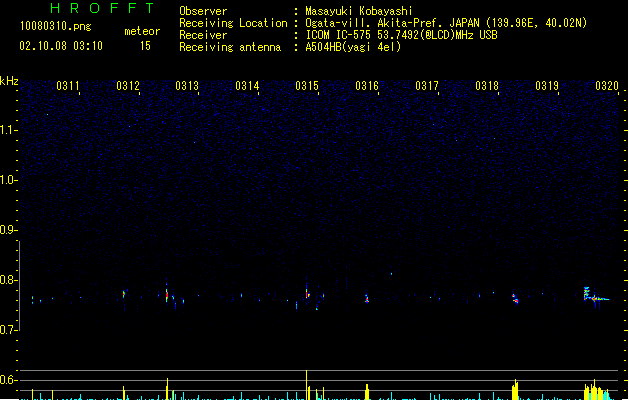Click the 1.1 kHz axis value

click(8, 130)
